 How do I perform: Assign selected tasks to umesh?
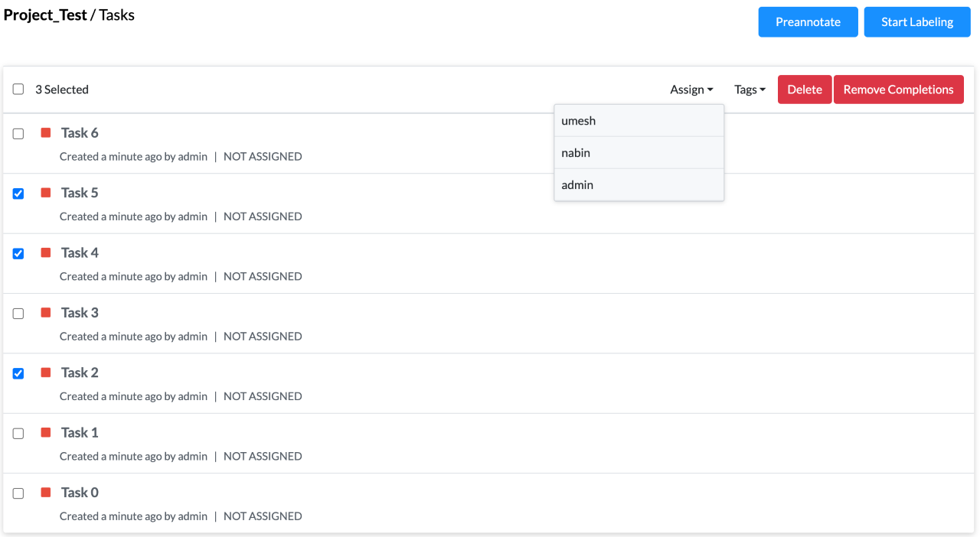tap(639, 121)
